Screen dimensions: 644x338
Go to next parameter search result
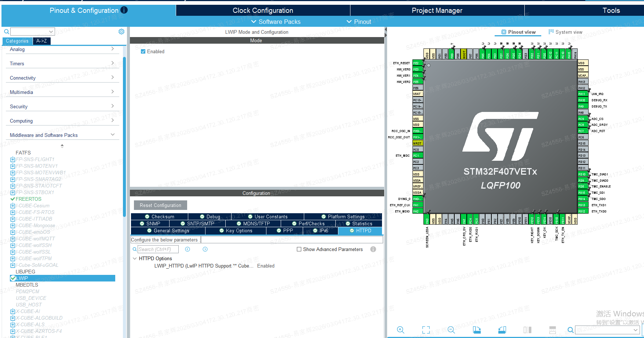[x=205, y=249]
